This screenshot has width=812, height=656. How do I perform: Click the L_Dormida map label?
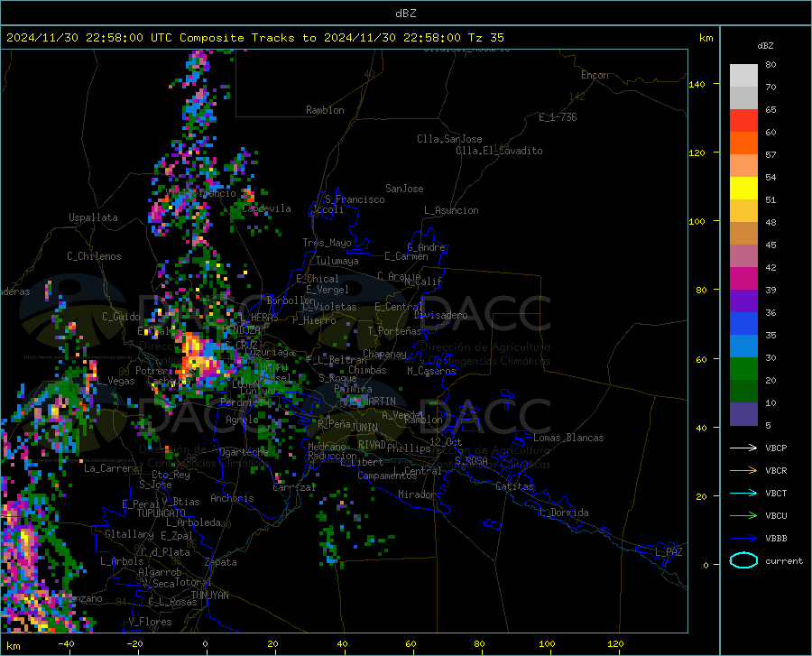(x=563, y=513)
